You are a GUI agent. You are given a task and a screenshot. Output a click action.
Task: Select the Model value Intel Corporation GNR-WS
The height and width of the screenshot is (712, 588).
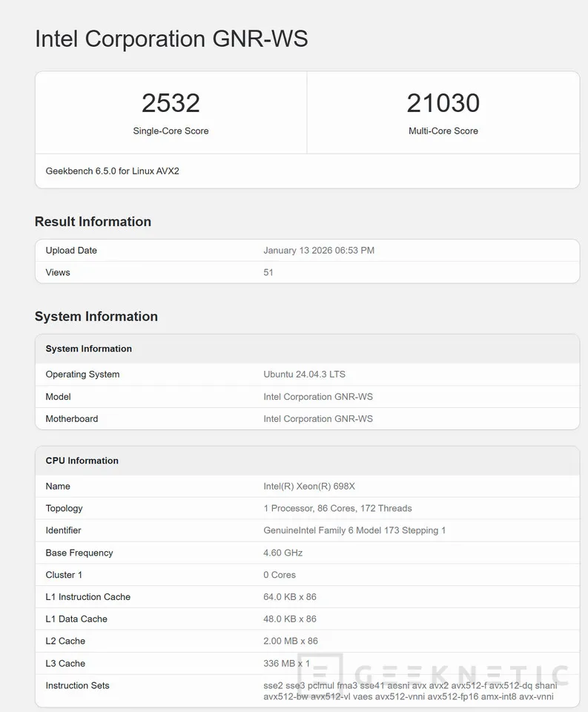tap(318, 396)
